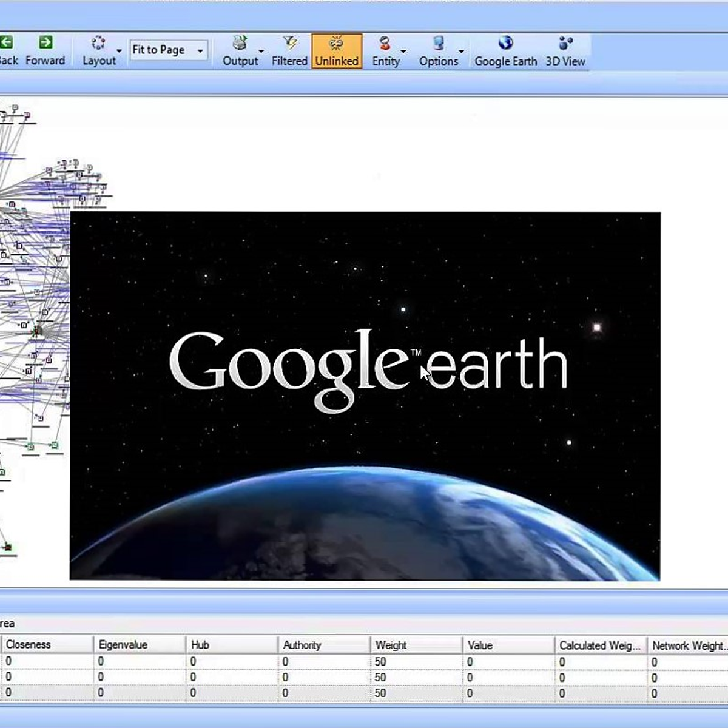
Task: Expand the Layout dropdown arrow
Action: [x=119, y=51]
